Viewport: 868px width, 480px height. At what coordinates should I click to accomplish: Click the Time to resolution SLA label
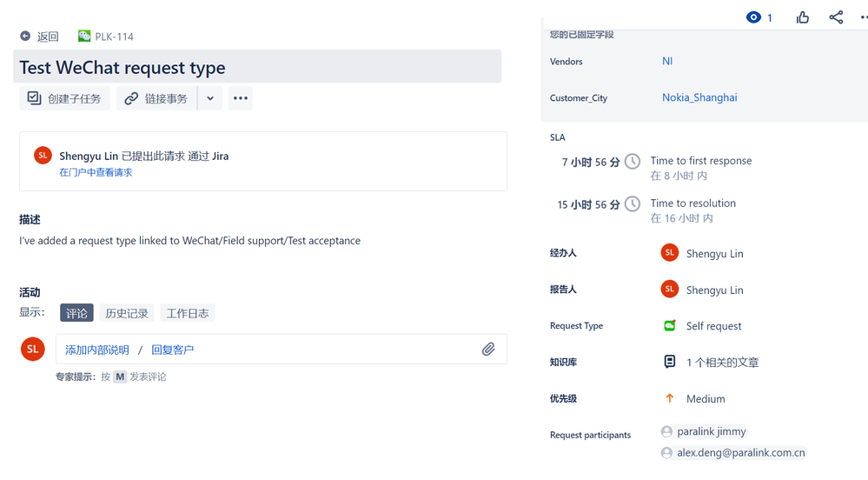tap(693, 203)
